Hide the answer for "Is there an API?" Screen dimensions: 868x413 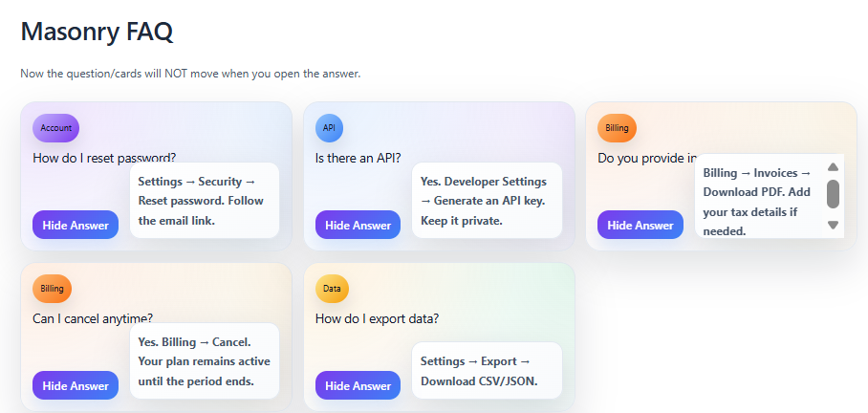point(358,226)
